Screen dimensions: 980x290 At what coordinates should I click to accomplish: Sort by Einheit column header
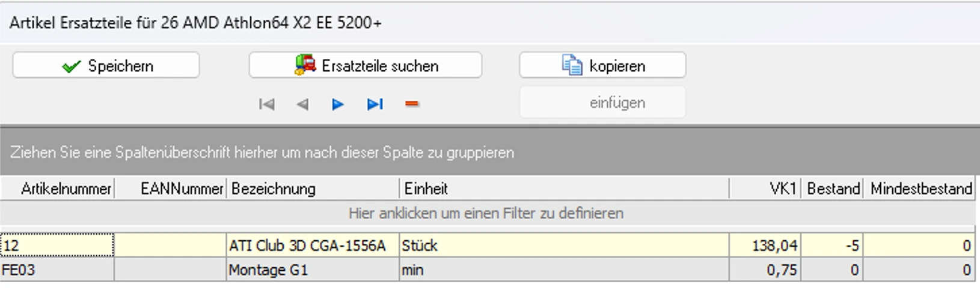pyautogui.click(x=564, y=189)
